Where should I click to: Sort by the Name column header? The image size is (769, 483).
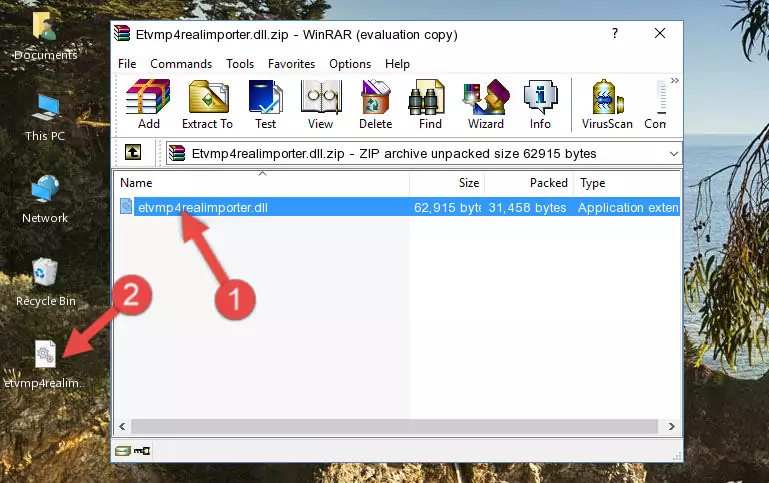(262, 183)
